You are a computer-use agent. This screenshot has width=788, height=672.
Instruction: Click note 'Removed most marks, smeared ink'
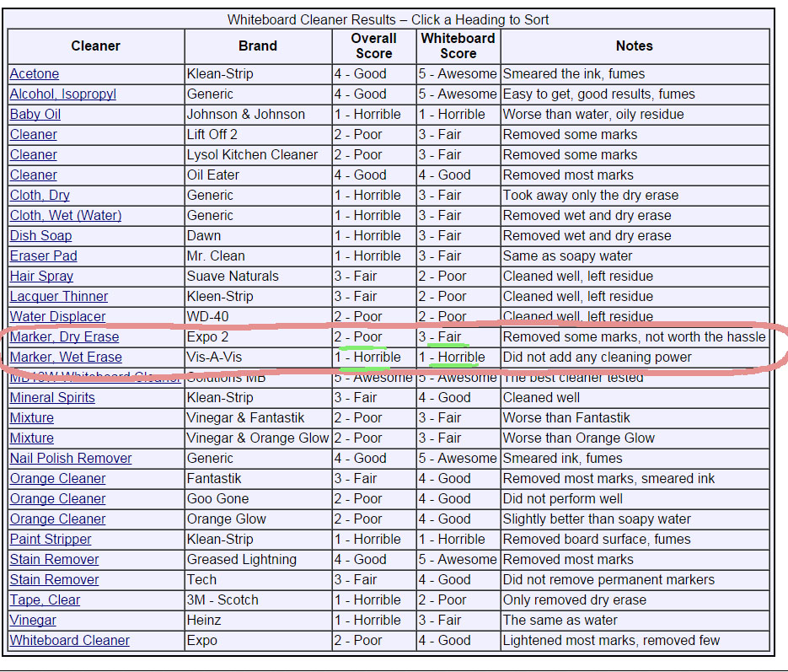click(x=609, y=478)
